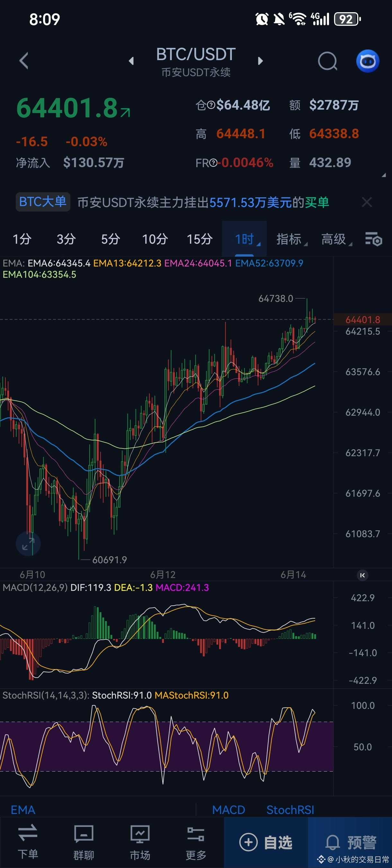Open 市场 market
Screen dimensions: 392x868
click(140, 842)
